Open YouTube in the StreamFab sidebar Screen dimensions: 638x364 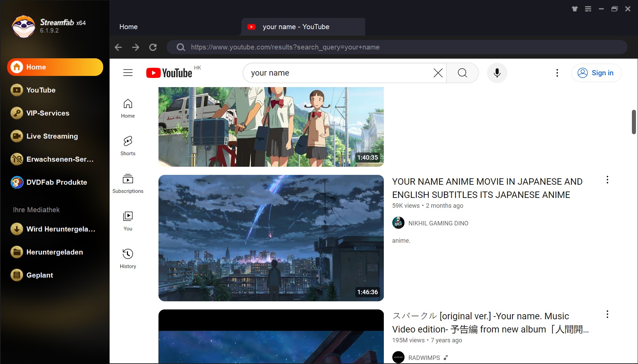[x=41, y=90]
